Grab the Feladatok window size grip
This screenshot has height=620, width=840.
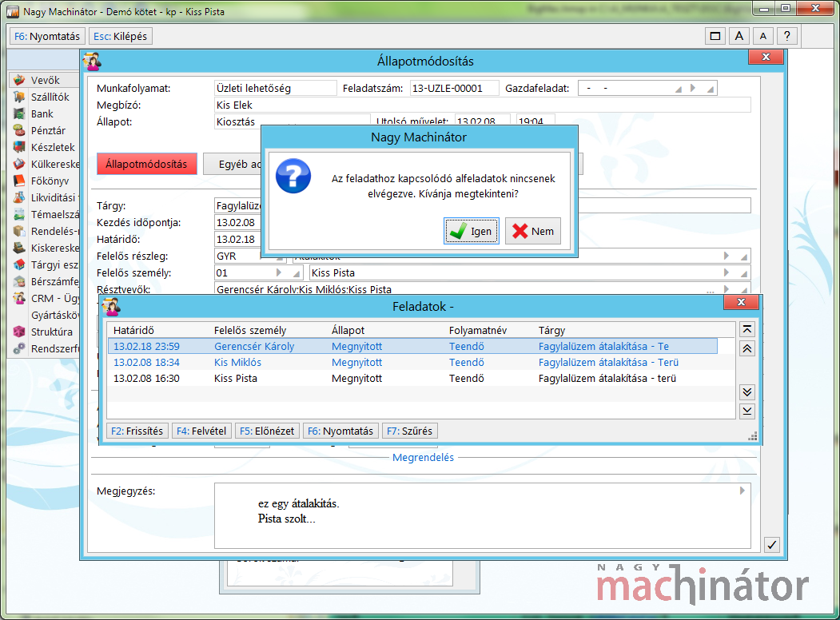click(753, 436)
